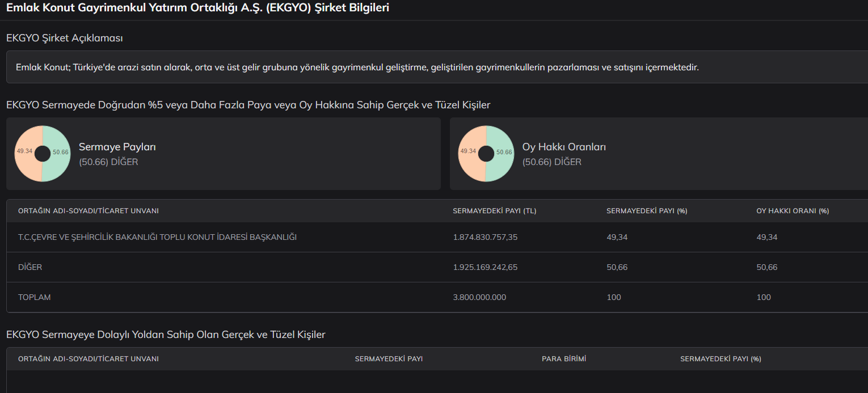Click the 'EKGYO Şirket Açıklaması' heading
This screenshot has width=868, height=393.
[x=65, y=38]
